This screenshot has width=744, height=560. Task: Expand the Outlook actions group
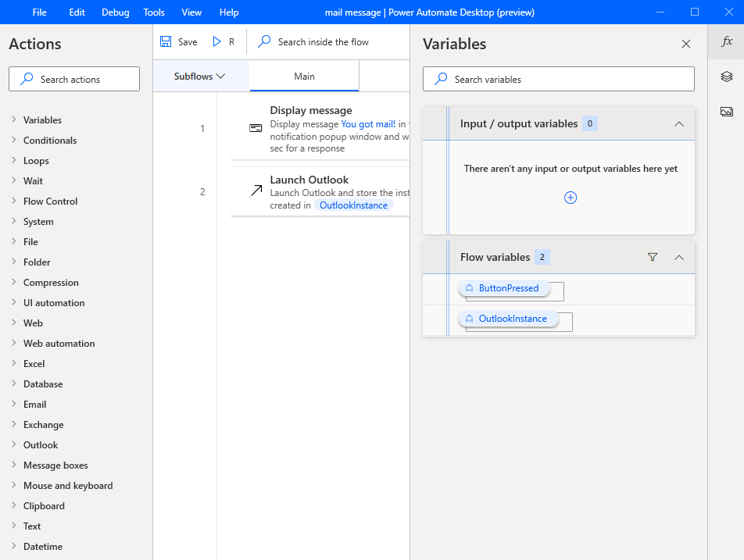pyautogui.click(x=14, y=444)
